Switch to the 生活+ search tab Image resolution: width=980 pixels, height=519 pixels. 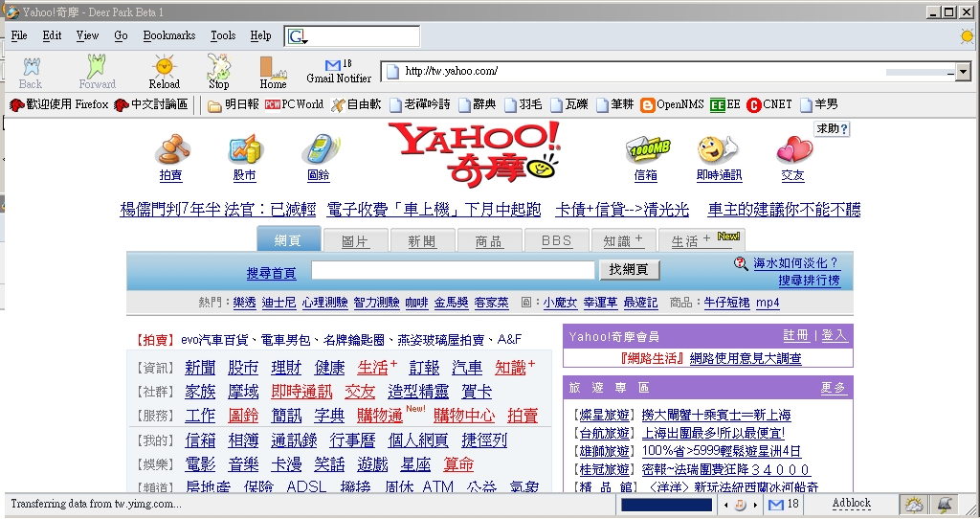[x=702, y=240]
